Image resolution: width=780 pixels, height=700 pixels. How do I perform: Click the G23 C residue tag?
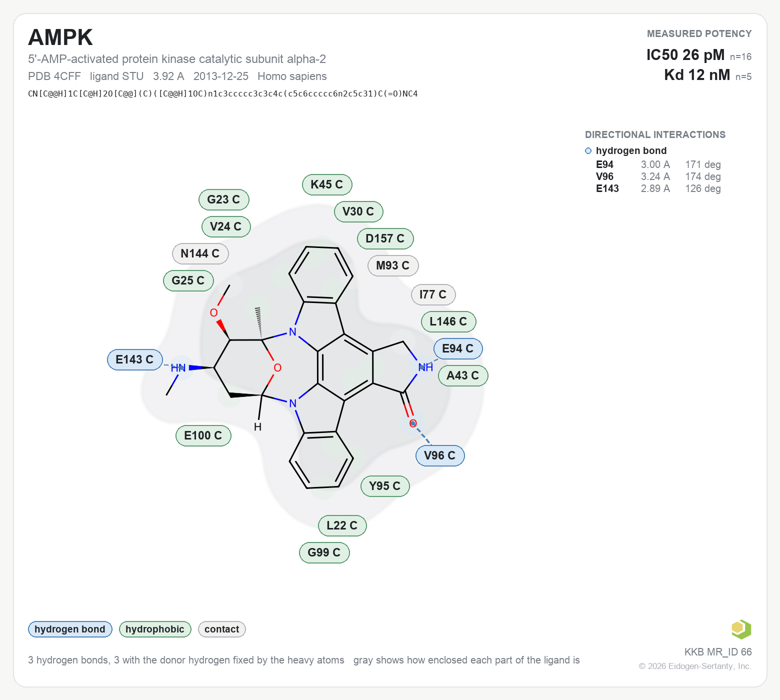point(224,199)
